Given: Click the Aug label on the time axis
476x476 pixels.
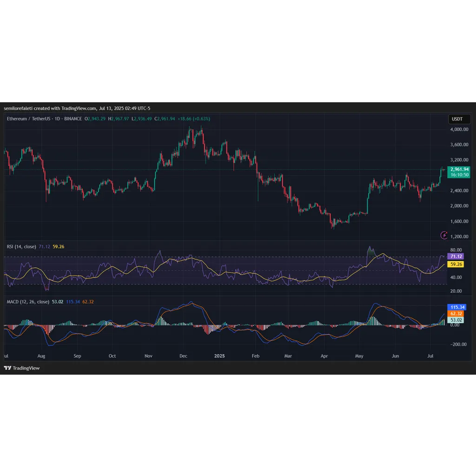Looking at the screenshot, I should pyautogui.click(x=41, y=356).
